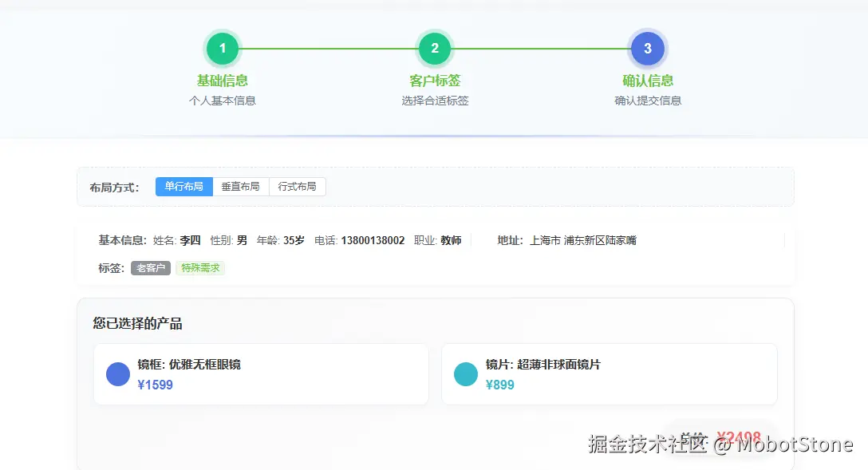Image resolution: width=868 pixels, height=470 pixels.
Task: Switch layout to 单行布局
Action: point(183,186)
